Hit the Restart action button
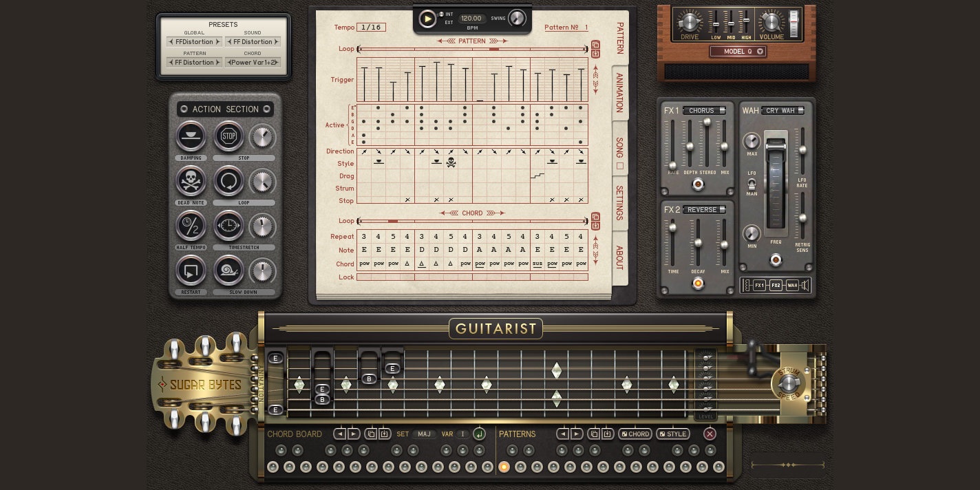 [x=191, y=271]
